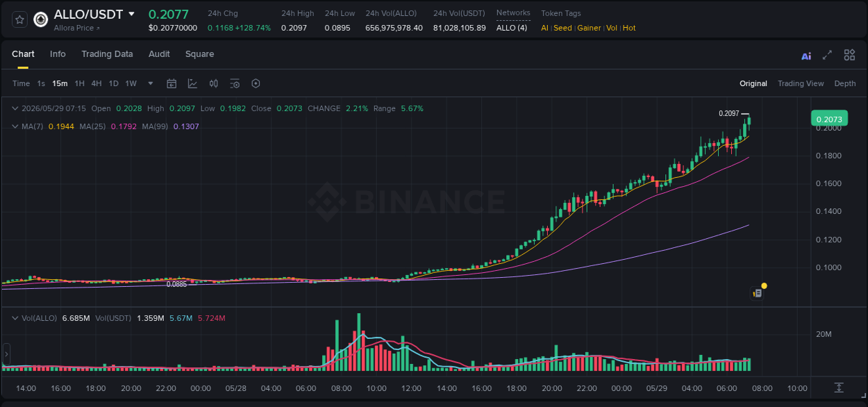
Task: Select the 1W interval
Action: [131, 83]
